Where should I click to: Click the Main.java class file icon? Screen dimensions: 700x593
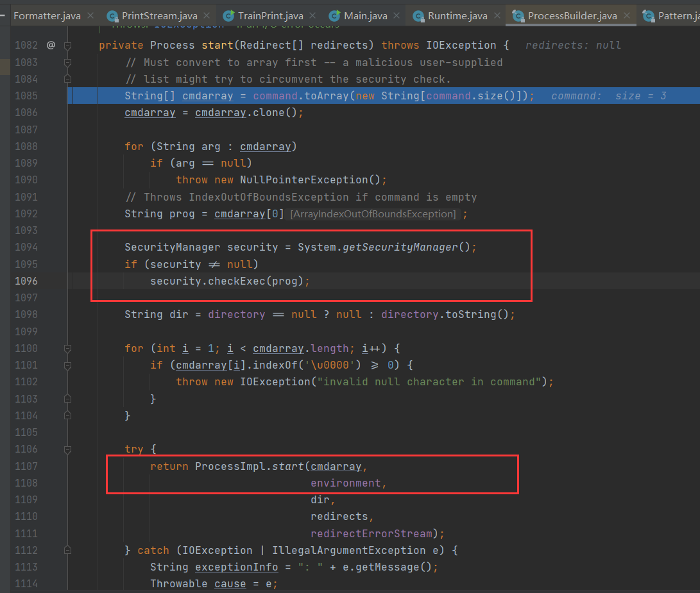point(334,16)
